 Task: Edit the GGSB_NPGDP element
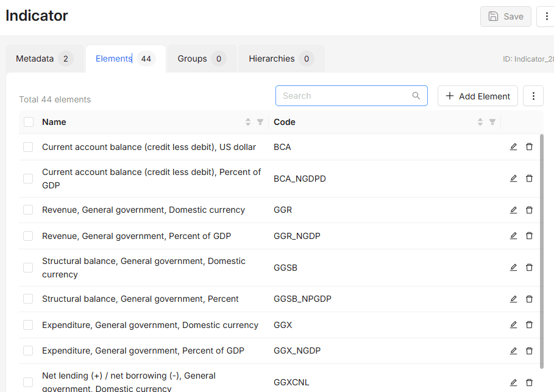513,299
